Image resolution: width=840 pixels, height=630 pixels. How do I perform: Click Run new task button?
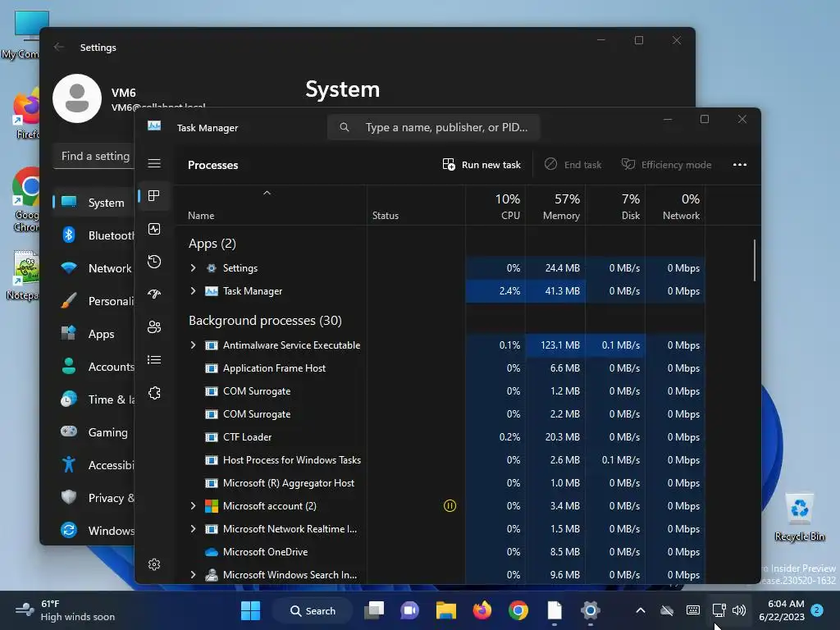[x=482, y=164]
